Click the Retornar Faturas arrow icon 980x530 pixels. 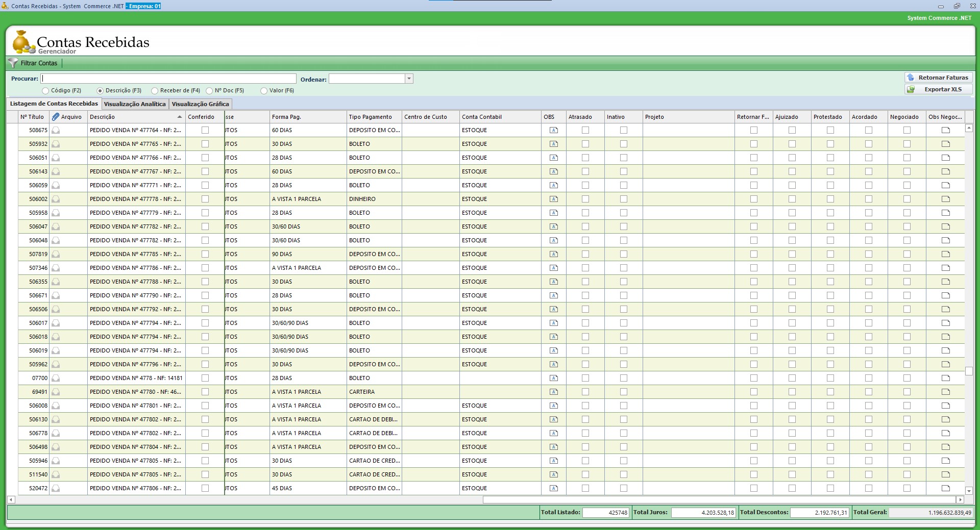coord(911,78)
